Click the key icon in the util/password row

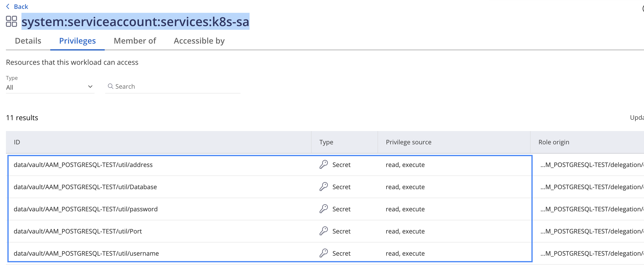coord(323,209)
